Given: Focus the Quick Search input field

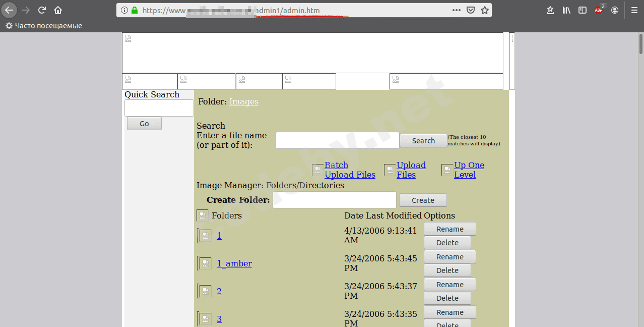Looking at the screenshot, I should (159, 108).
